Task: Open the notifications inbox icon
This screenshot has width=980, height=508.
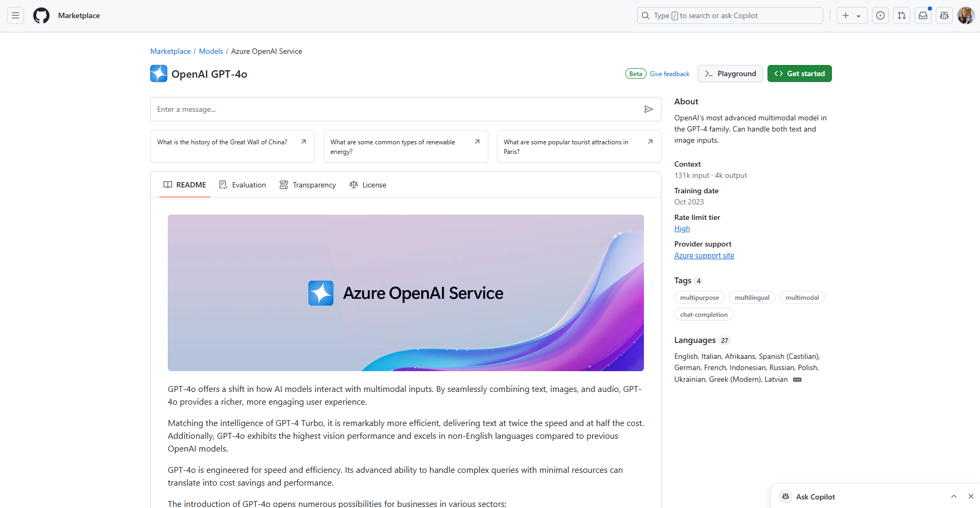Action: (x=923, y=15)
